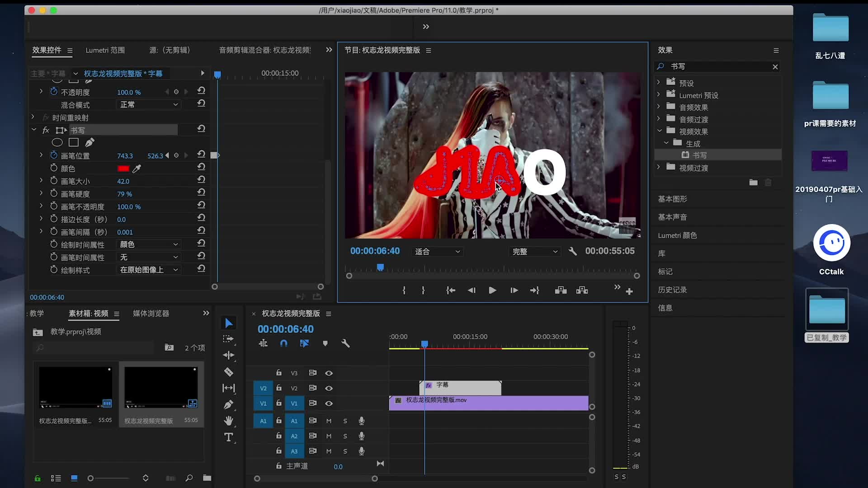
Task: Toggle snap magnet in the timeline
Action: click(283, 343)
